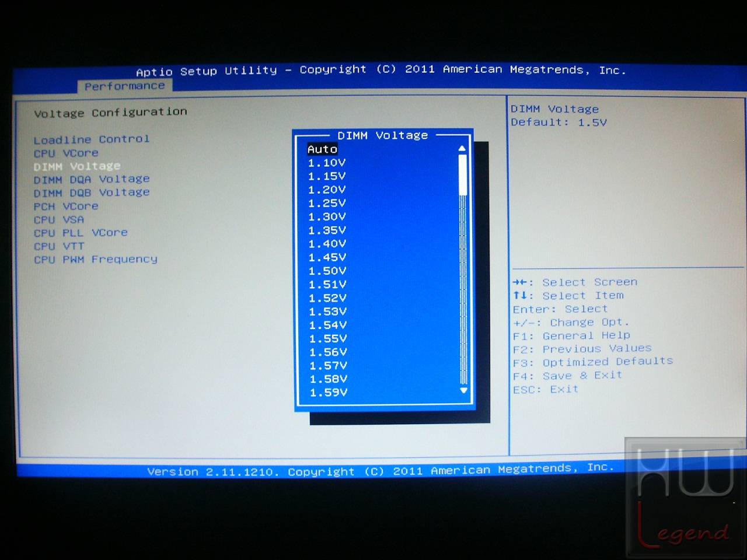Click '+/-: Change Opt.' key hint
Viewport: 747px width, 560px height.
click(571, 323)
